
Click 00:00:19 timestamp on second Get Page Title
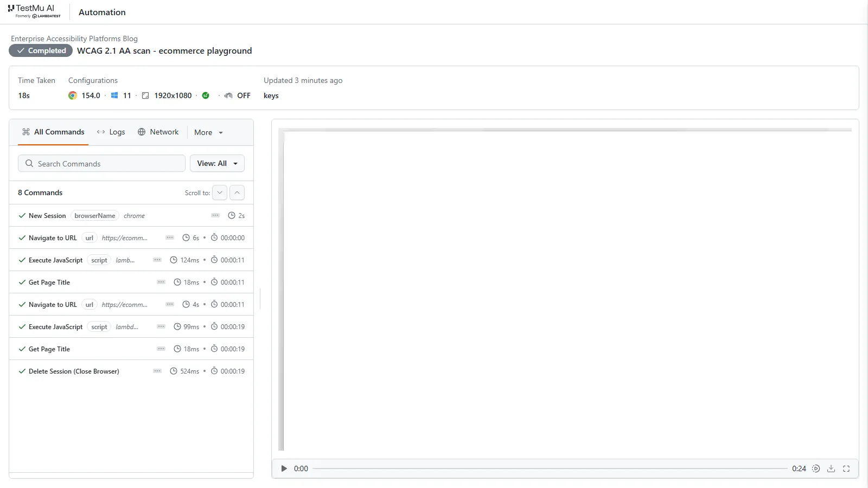pos(233,349)
